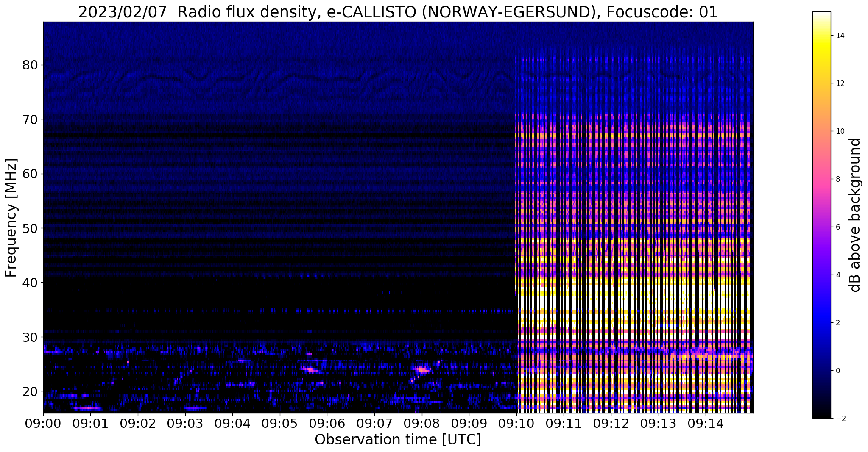
Task: Click the pink feature near 09:01 at 17 MHz
Action: (x=87, y=408)
